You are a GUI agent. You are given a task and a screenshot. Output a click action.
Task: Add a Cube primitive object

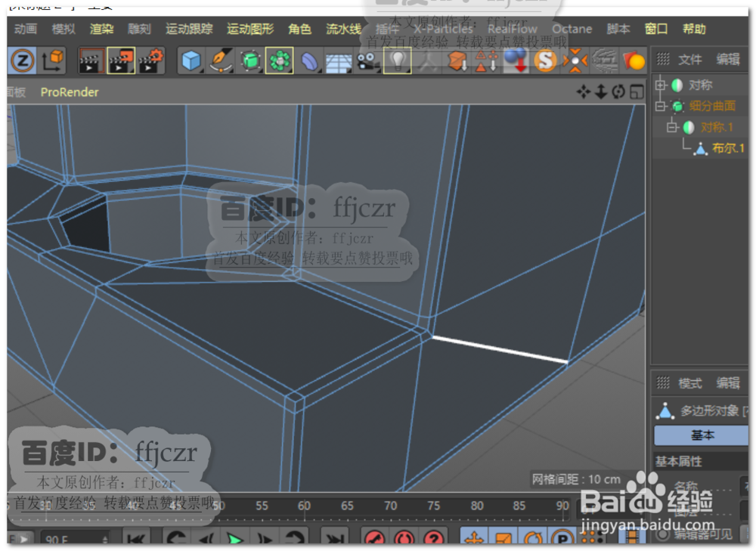click(191, 61)
